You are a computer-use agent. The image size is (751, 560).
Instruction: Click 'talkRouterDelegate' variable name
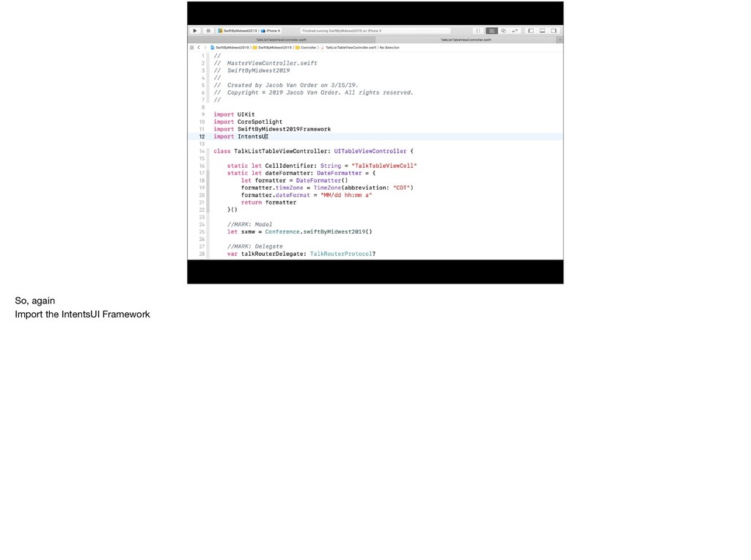(x=272, y=254)
